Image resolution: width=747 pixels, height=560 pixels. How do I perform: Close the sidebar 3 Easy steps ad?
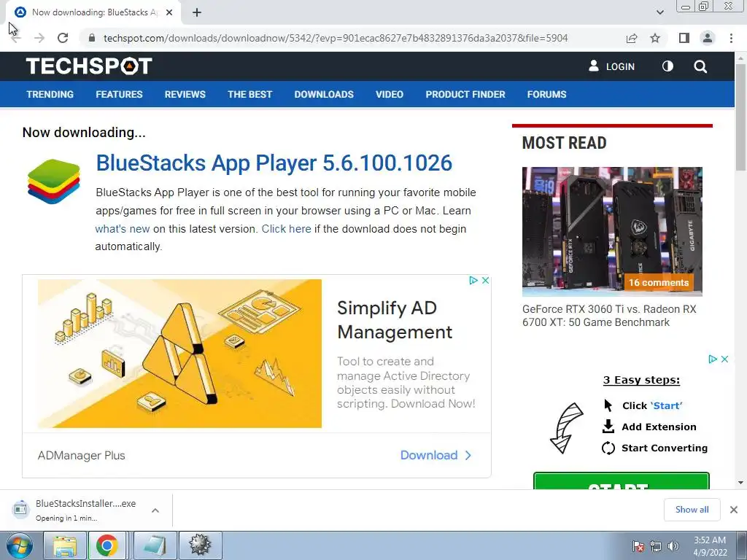pyautogui.click(x=724, y=359)
